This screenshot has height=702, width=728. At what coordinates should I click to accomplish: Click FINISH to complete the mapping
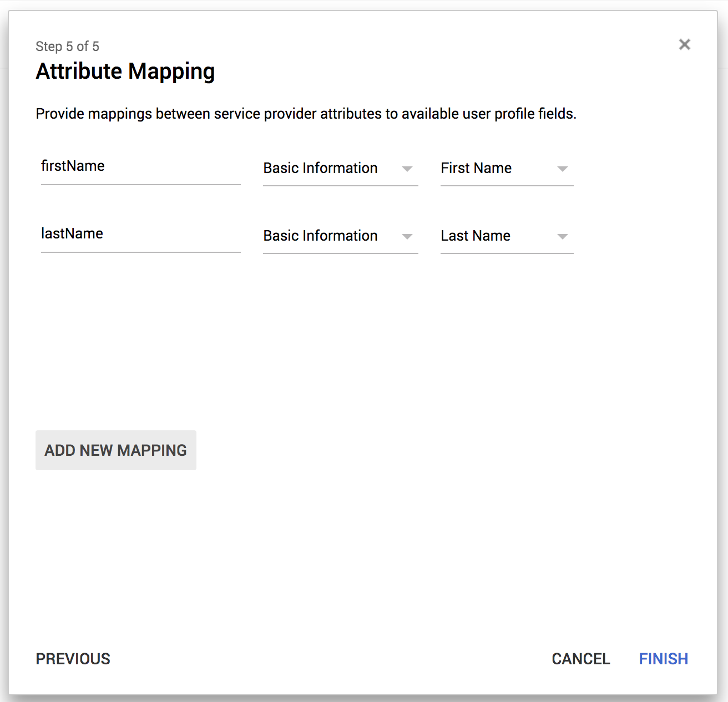[663, 659]
